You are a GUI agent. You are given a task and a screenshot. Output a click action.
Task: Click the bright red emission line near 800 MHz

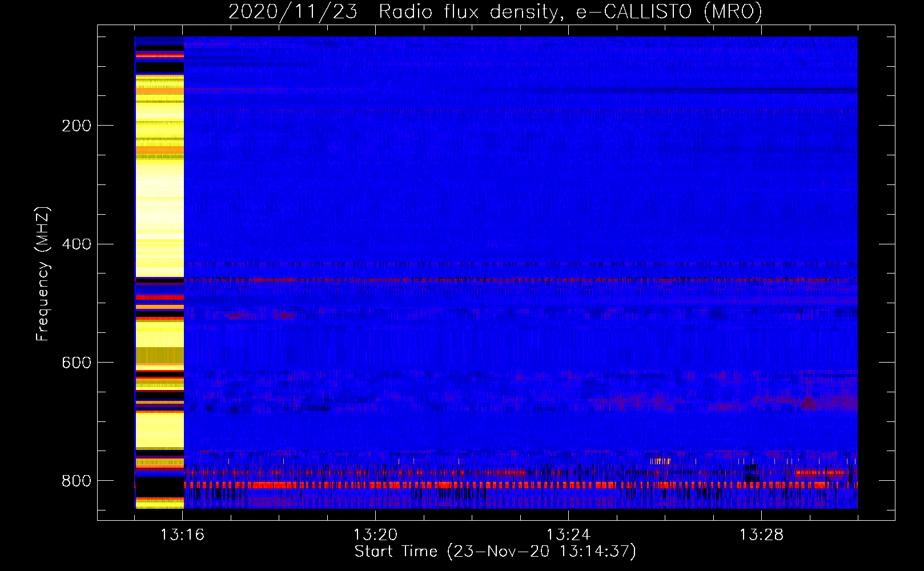520,485
